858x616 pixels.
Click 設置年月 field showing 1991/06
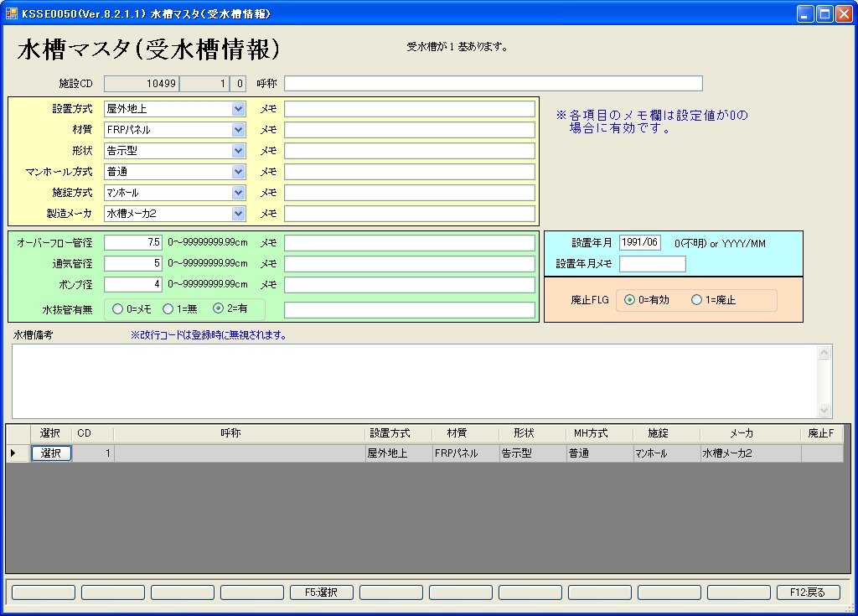tap(639, 242)
